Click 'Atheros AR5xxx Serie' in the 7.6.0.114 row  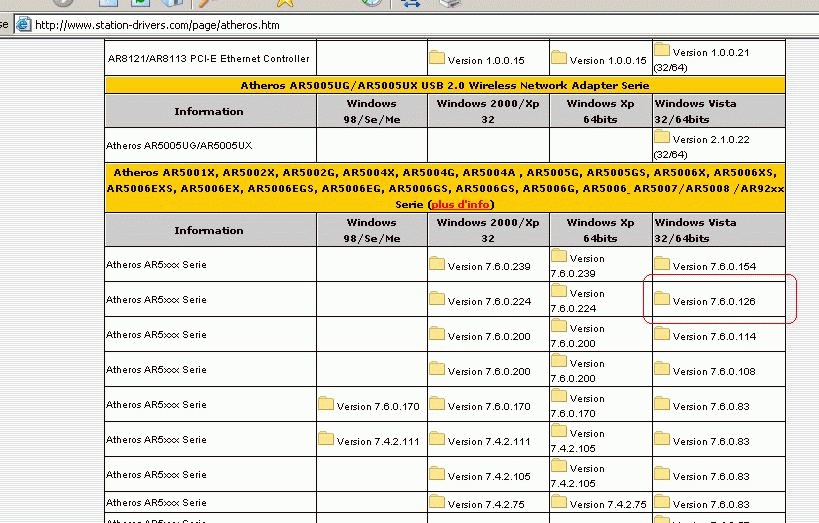(x=156, y=334)
